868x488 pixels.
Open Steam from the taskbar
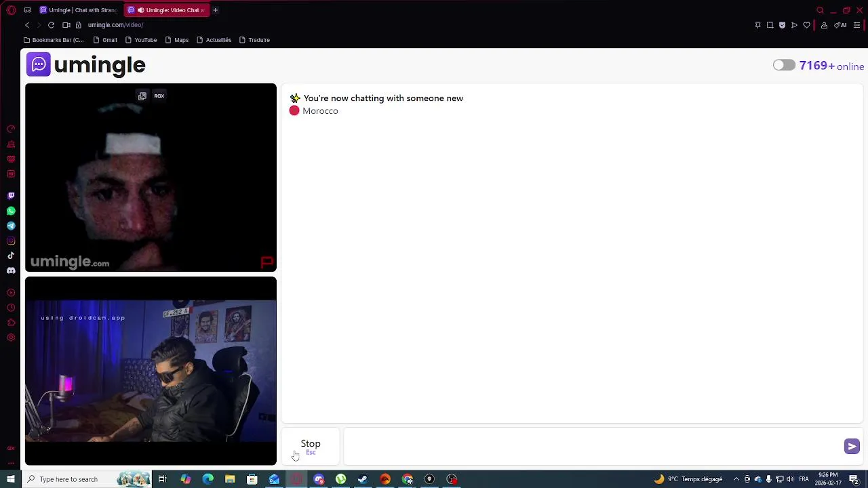pos(363,479)
